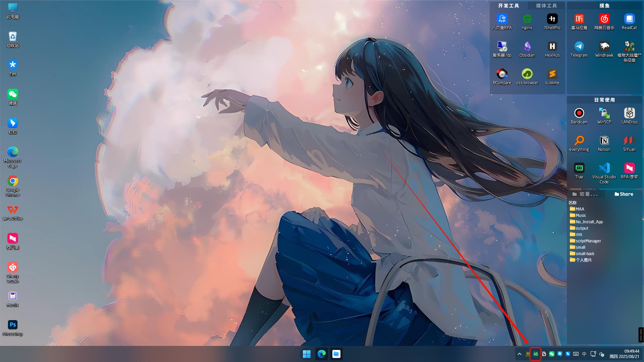Open the blue window app on taskbar

tap(336, 354)
